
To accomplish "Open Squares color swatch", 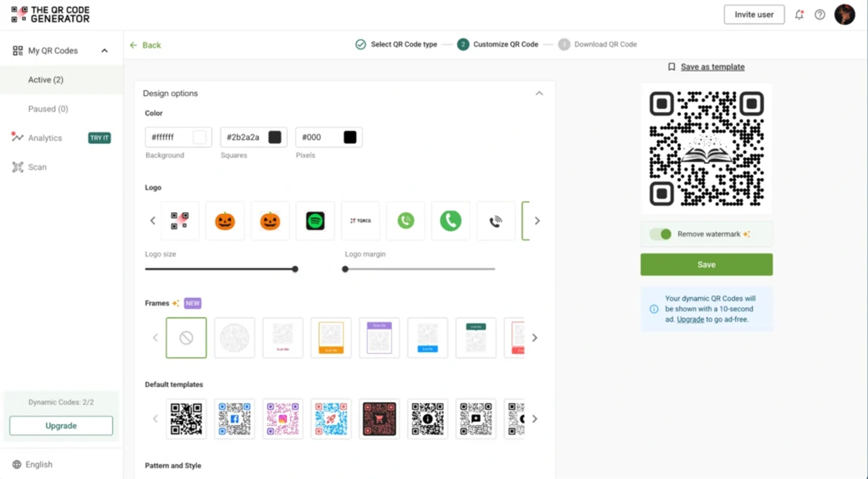I will point(275,137).
